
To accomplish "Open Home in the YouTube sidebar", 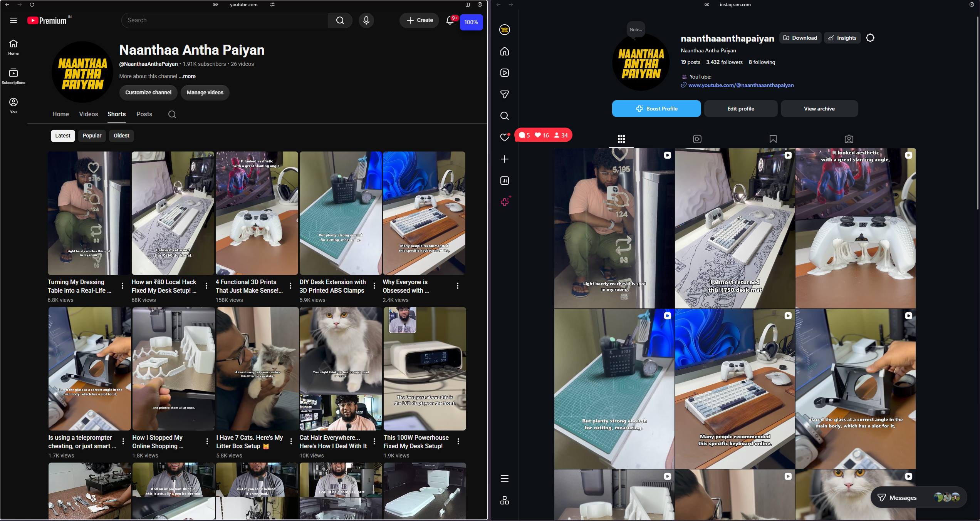I will tap(13, 47).
